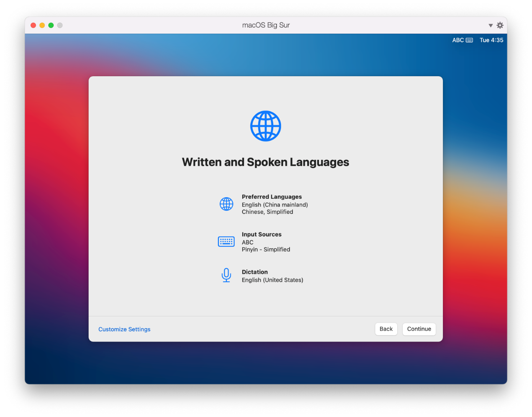The image size is (532, 417).
Task: Click the Written and Spoken Languages heading
Action: pyautogui.click(x=265, y=162)
